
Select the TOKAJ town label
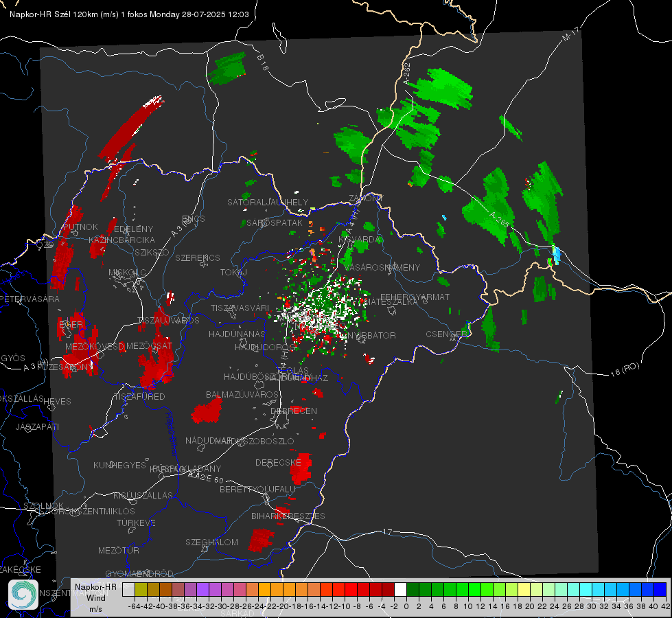pyautogui.click(x=233, y=273)
